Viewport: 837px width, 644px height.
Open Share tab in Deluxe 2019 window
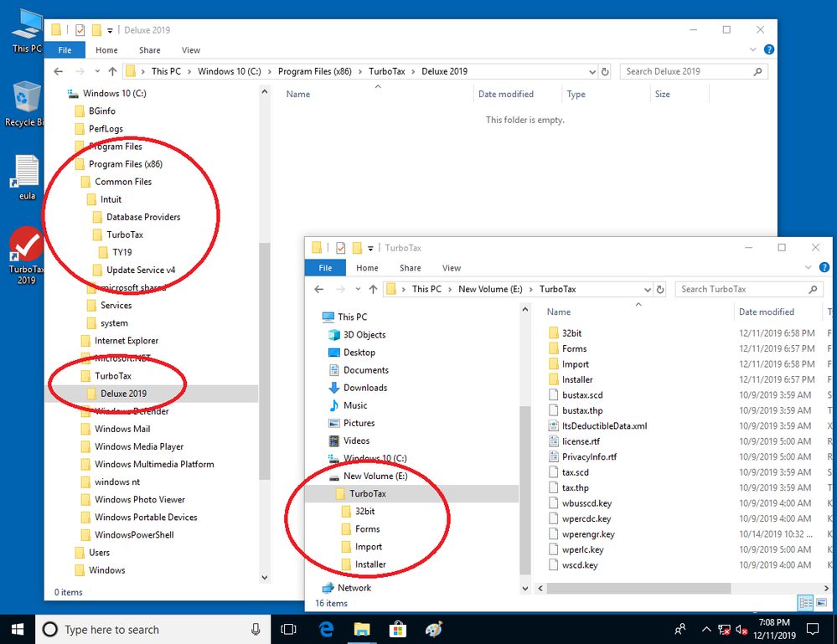pyautogui.click(x=149, y=50)
